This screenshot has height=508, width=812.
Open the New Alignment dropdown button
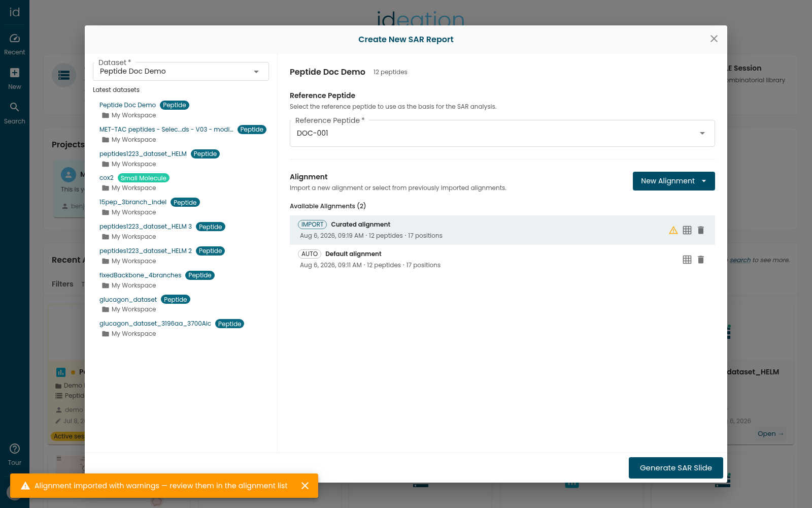pos(673,181)
